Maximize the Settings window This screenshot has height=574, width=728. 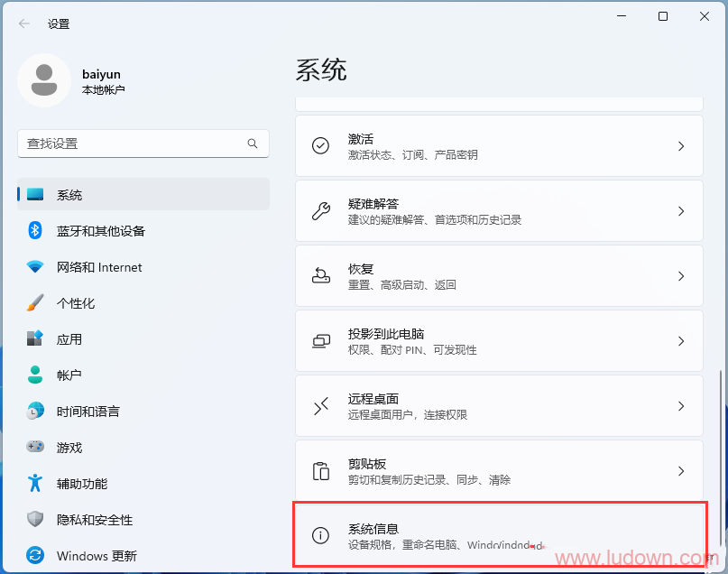point(663,16)
